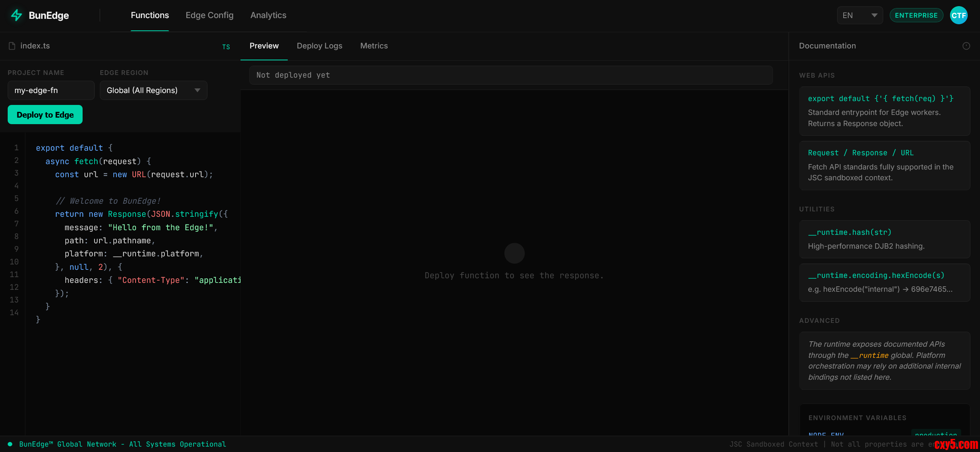Open the hexEncode utility doc card
This screenshot has height=452, width=980.
click(884, 282)
